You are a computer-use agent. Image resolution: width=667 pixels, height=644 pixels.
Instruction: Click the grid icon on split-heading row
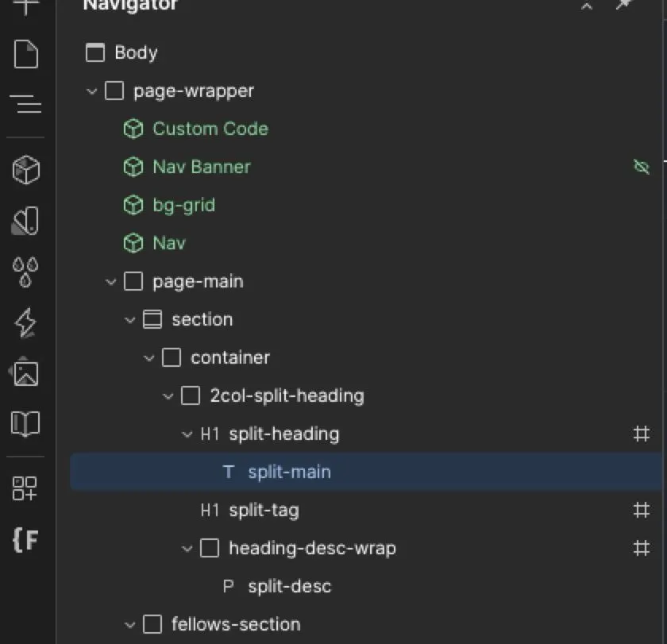[x=641, y=434]
